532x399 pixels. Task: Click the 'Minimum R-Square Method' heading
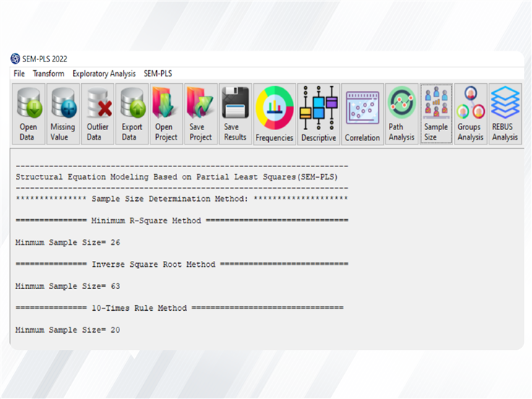pyautogui.click(x=146, y=221)
